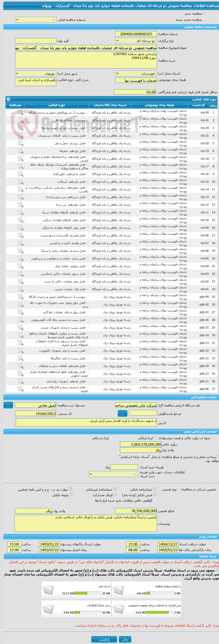Select مناقصه تجدید شده radio button
Image resolution: width=219 pixels, height=644 pixels.
pyautogui.click(x=204, y=20)
